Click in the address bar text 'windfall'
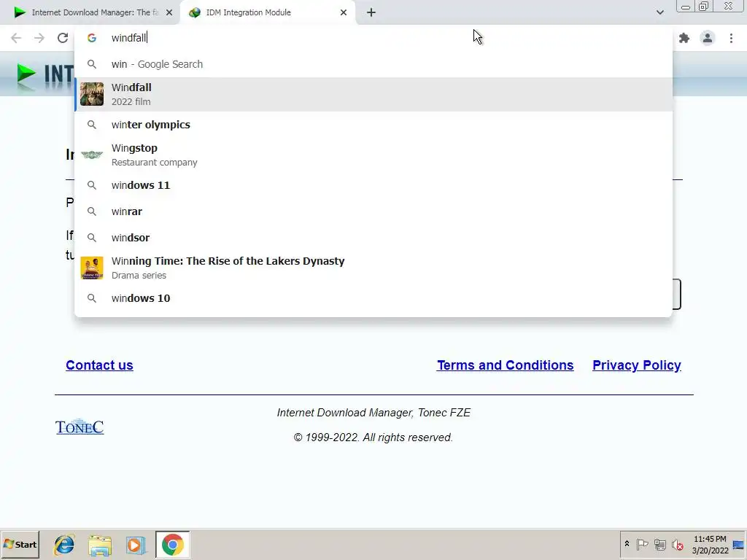 tap(128, 38)
